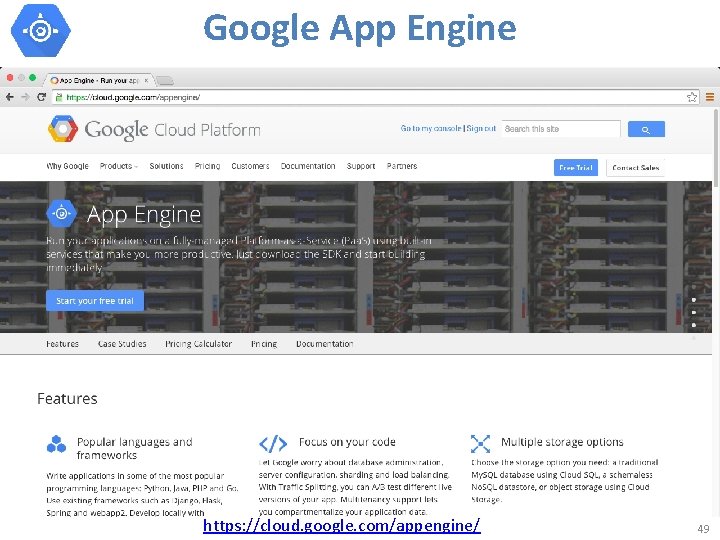720x540 pixels.
Task: Click the browser forward arrow
Action: tap(25, 97)
